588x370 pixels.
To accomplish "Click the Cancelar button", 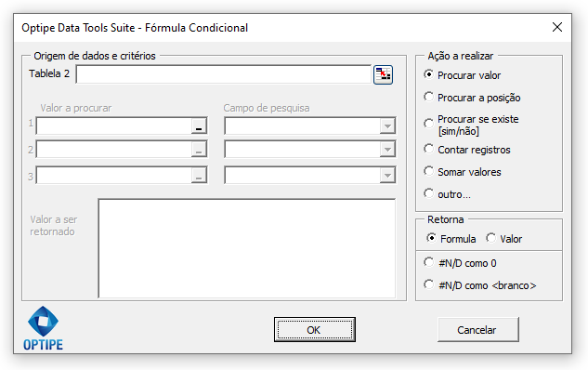I will pos(478,329).
